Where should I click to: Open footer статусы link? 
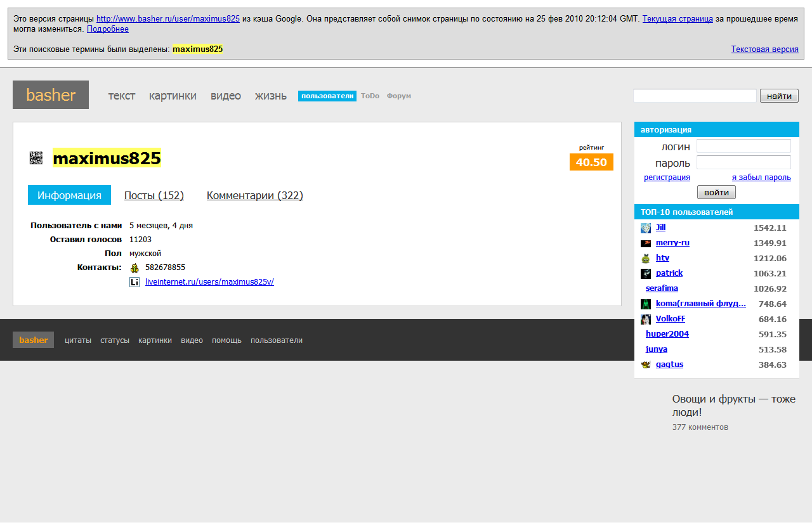click(115, 340)
